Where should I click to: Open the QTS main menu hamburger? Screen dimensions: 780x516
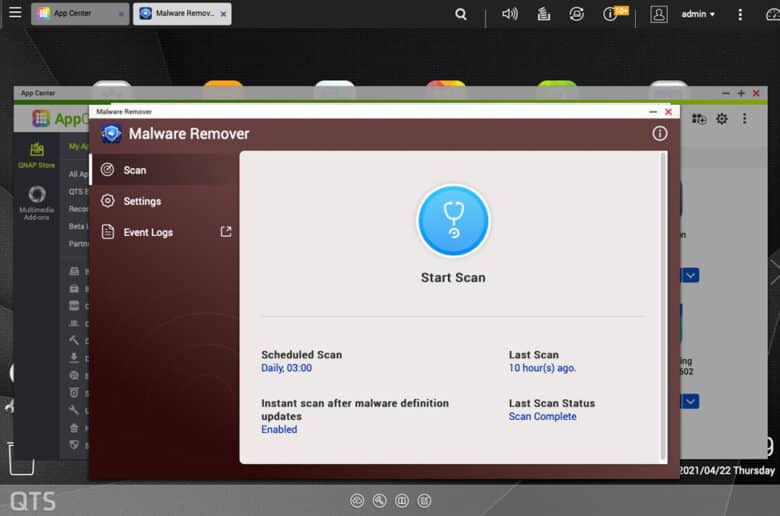pyautogui.click(x=15, y=12)
